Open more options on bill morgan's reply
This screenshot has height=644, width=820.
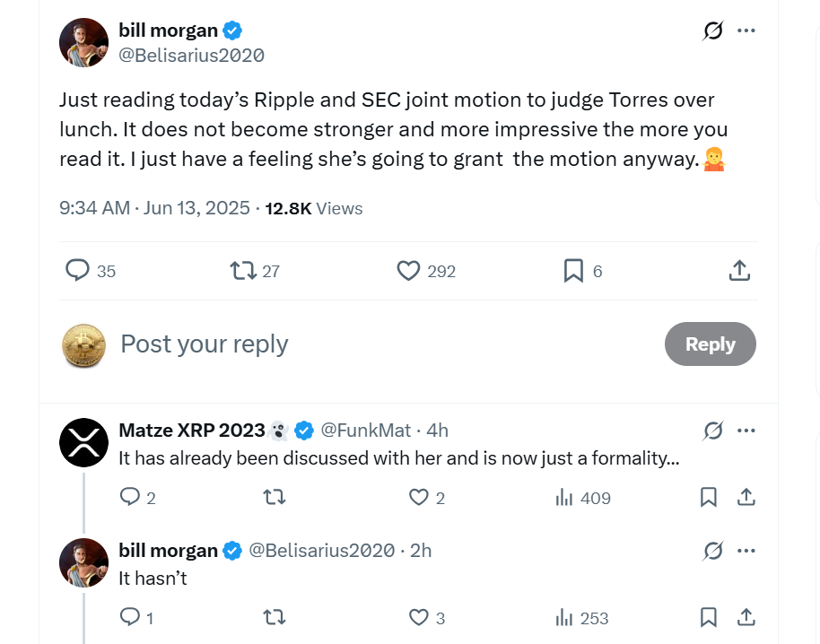746,550
